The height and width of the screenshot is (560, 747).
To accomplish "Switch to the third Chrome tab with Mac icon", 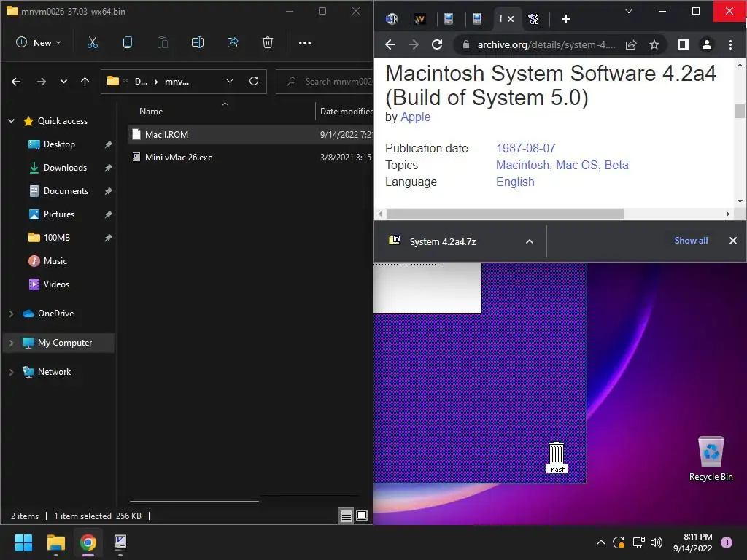I will 449,19.
